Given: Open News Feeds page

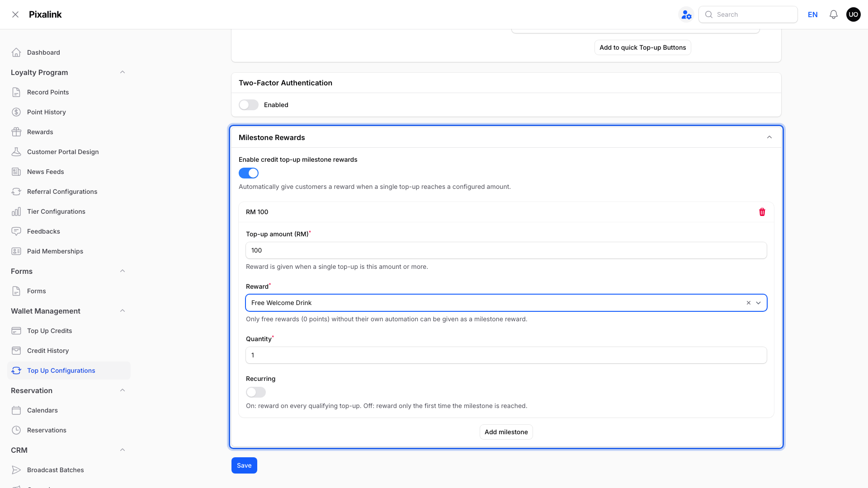Looking at the screenshot, I should point(69,172).
